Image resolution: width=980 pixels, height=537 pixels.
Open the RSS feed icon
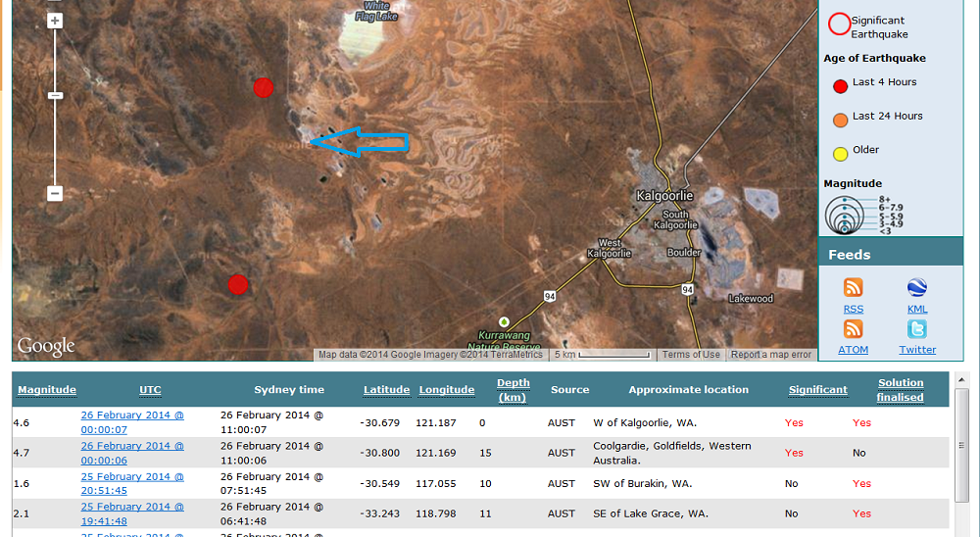coord(854,288)
